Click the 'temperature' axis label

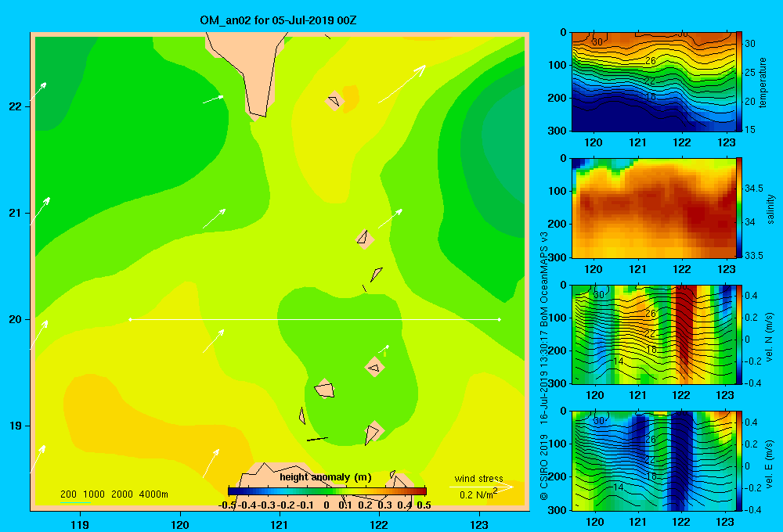pyautogui.click(x=763, y=82)
